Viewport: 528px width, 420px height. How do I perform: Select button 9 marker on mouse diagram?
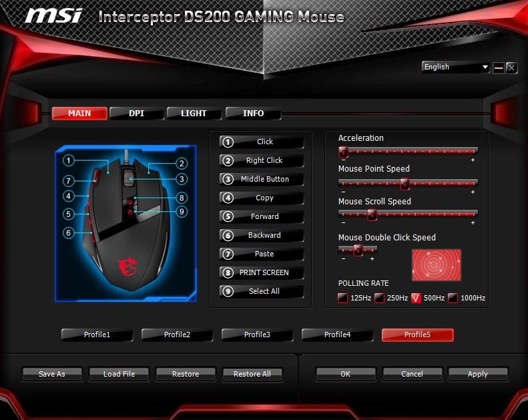[182, 212]
